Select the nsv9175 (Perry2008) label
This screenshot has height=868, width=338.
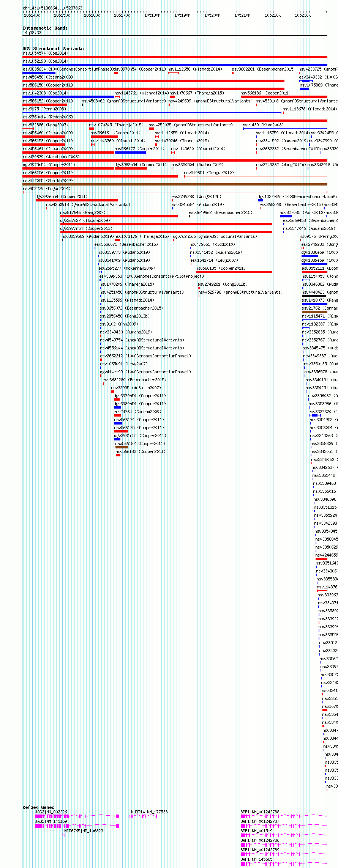pos(44,109)
